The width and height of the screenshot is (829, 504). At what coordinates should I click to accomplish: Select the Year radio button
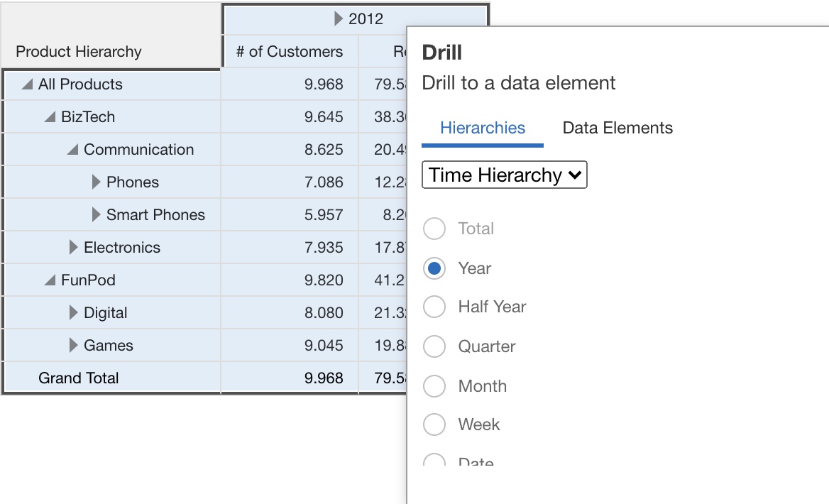[x=434, y=268]
